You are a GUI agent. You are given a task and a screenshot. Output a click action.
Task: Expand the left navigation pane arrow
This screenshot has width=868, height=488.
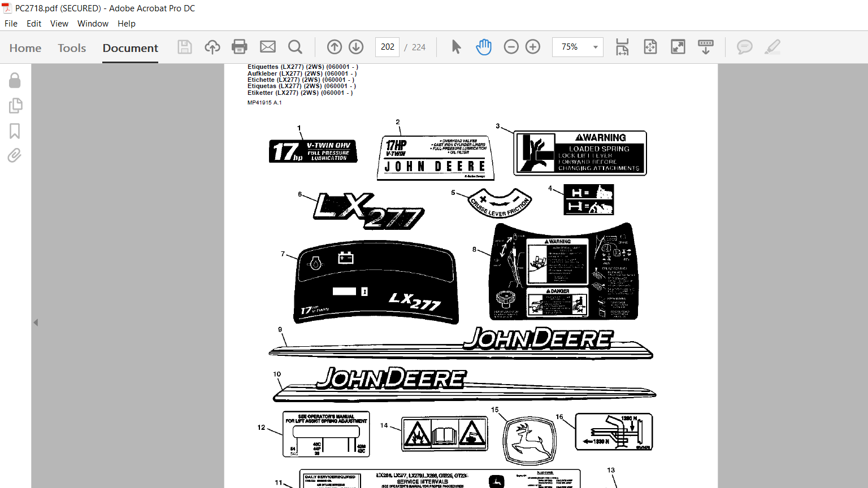[36, 323]
